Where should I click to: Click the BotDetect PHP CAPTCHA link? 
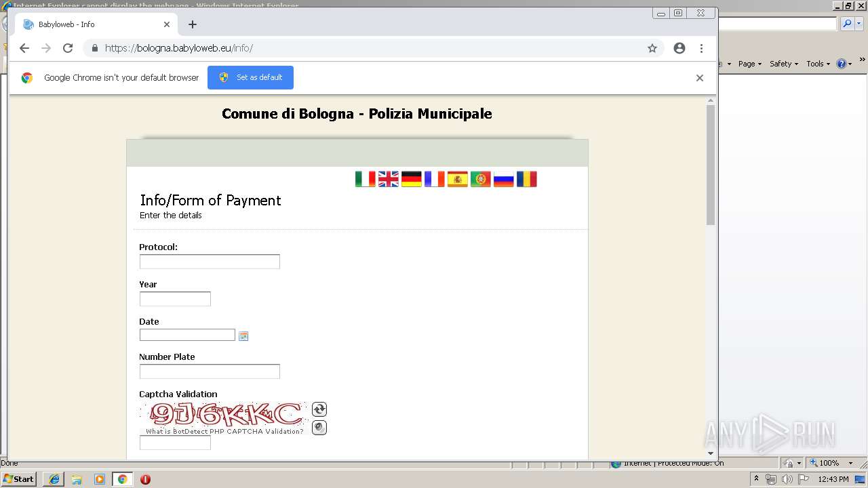click(x=224, y=432)
